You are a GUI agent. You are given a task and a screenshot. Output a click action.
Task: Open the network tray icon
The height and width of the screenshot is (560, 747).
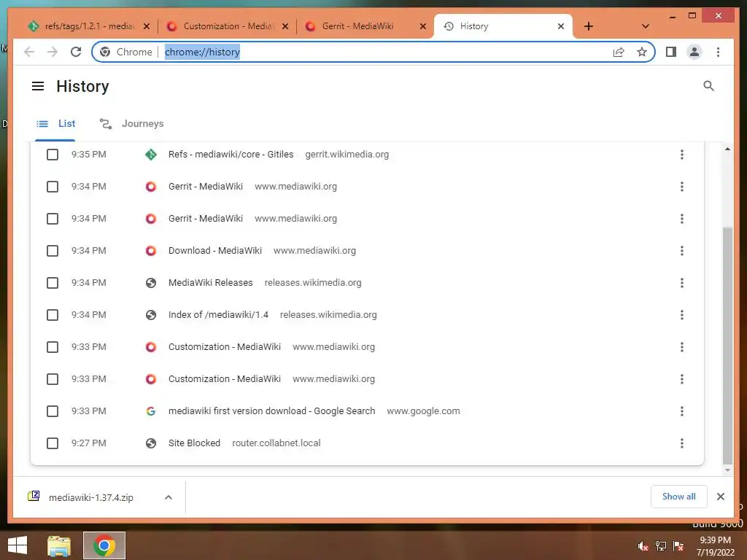[661, 546]
